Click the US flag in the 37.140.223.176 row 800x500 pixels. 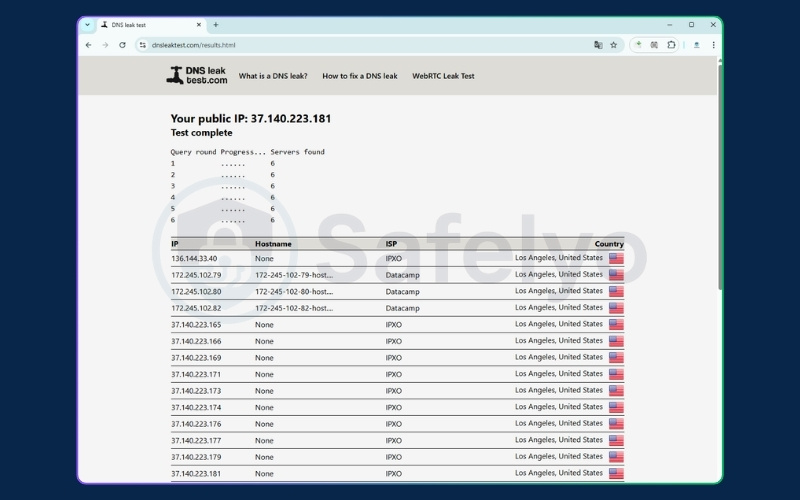pyautogui.click(x=616, y=424)
